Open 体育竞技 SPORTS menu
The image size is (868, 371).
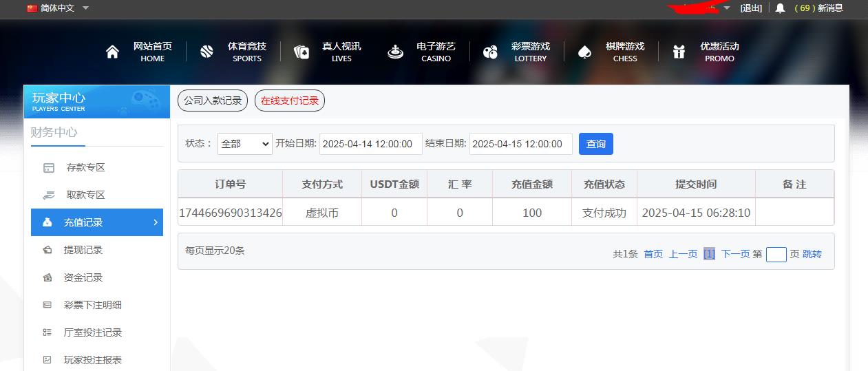247,52
